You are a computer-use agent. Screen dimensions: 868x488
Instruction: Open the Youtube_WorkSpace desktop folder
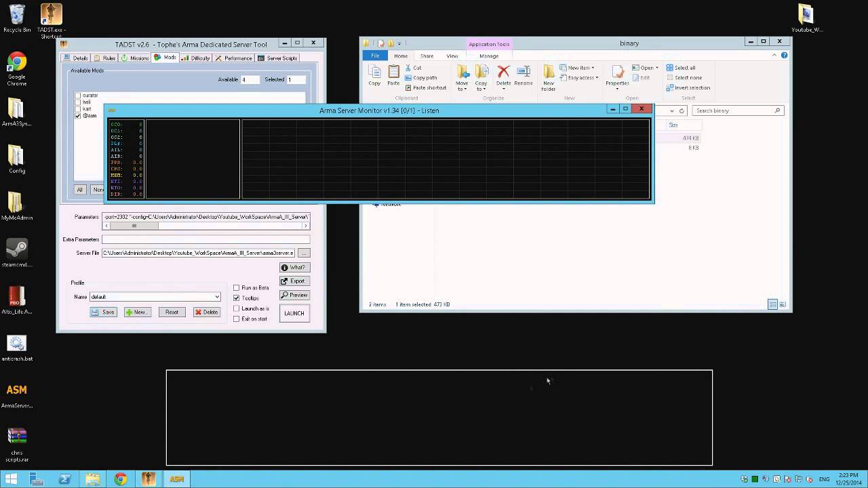[x=806, y=19]
